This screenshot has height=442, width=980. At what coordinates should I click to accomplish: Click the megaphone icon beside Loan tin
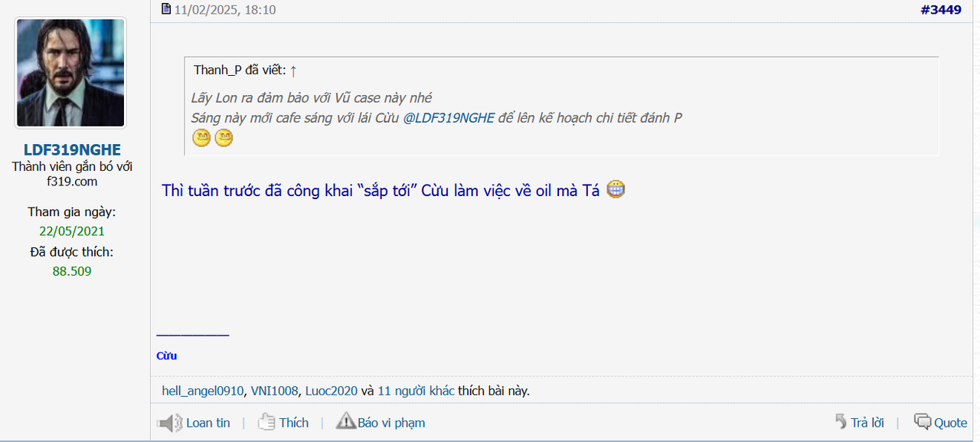(x=169, y=423)
